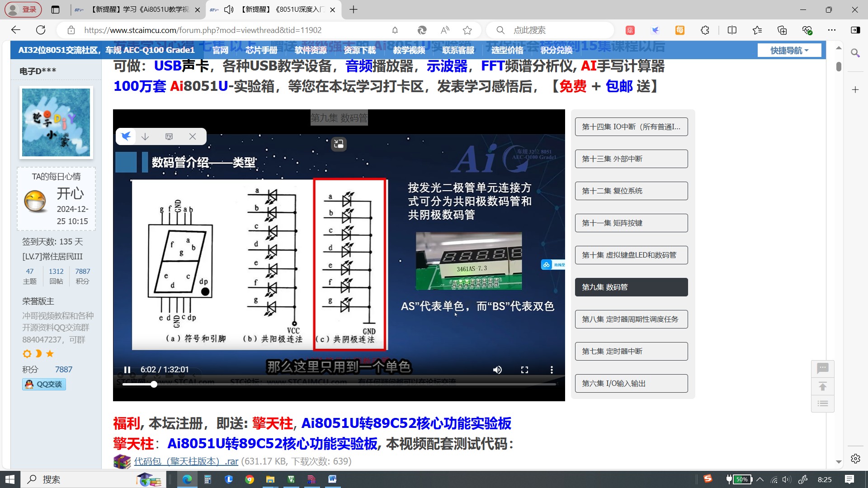Open Chrome from the taskbar

250,479
